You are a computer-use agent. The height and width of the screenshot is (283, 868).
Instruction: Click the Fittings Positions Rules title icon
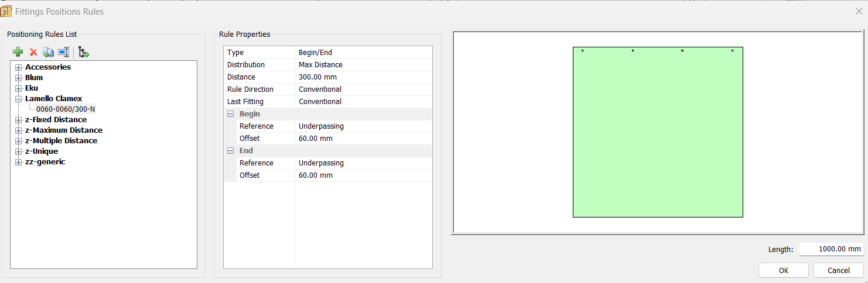pyautogui.click(x=6, y=11)
